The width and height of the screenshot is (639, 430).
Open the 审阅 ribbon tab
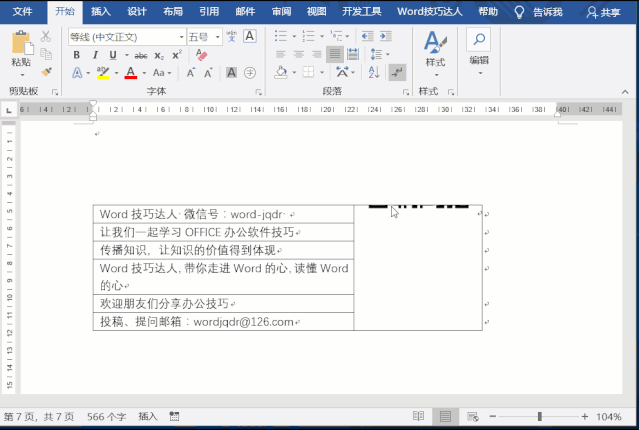click(282, 12)
